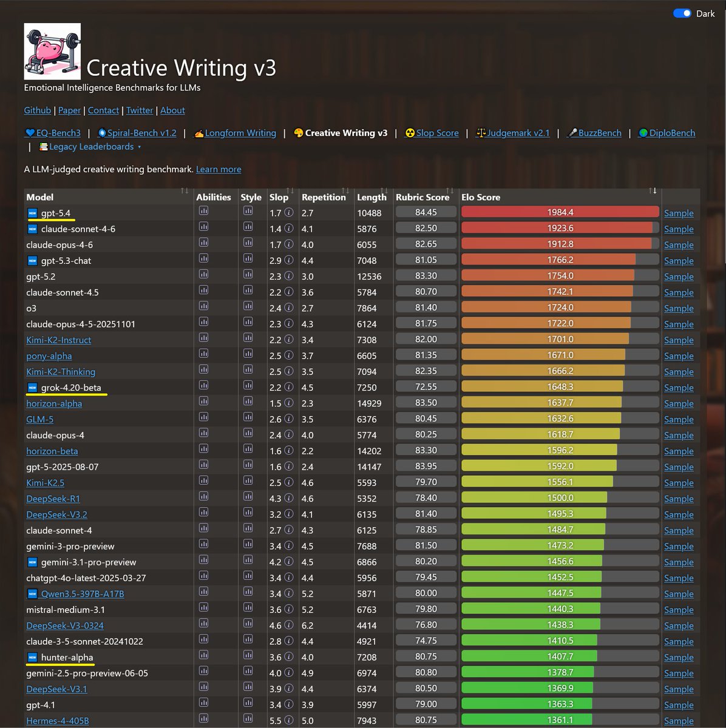726x728 pixels.
Task: Click slop info icon for claude-sonnet-4.5
Action: (289, 292)
